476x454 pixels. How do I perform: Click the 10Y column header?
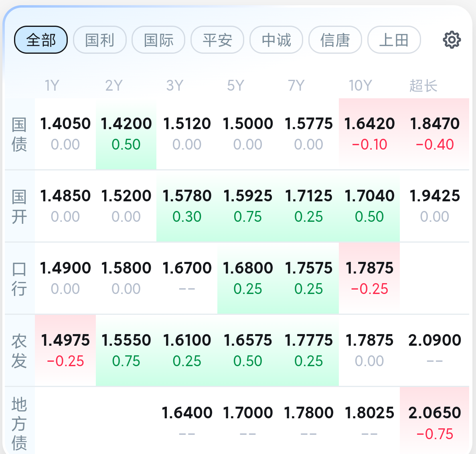(361, 85)
